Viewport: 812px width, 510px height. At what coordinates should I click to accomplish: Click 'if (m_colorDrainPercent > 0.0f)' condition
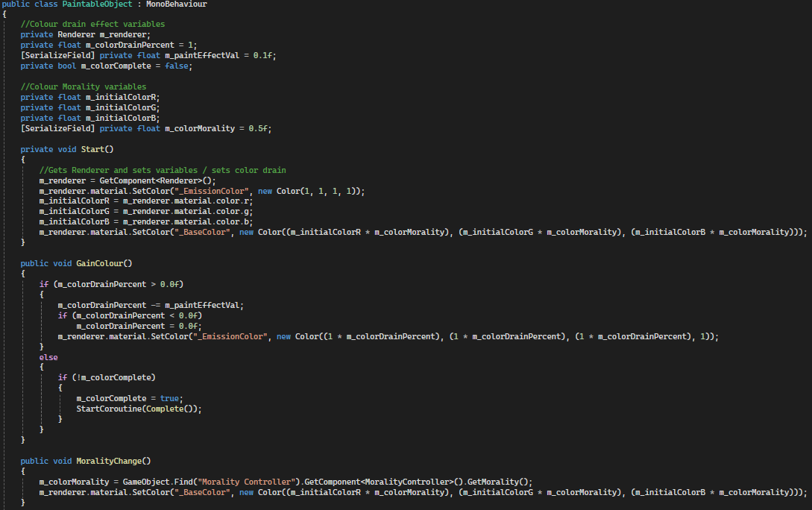[111, 284]
